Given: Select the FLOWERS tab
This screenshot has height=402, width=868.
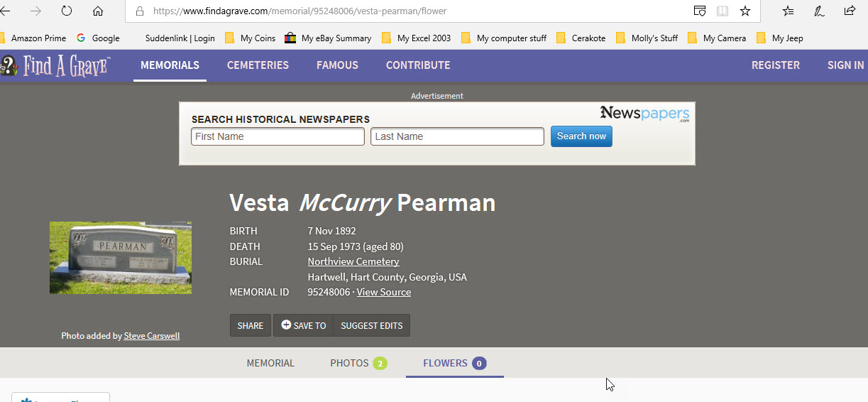Looking at the screenshot, I should (x=454, y=363).
